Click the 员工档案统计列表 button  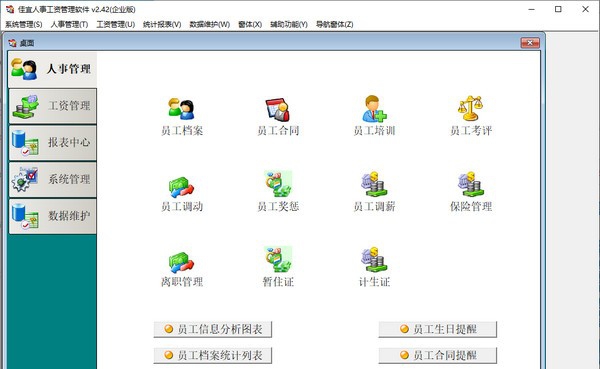(x=213, y=355)
